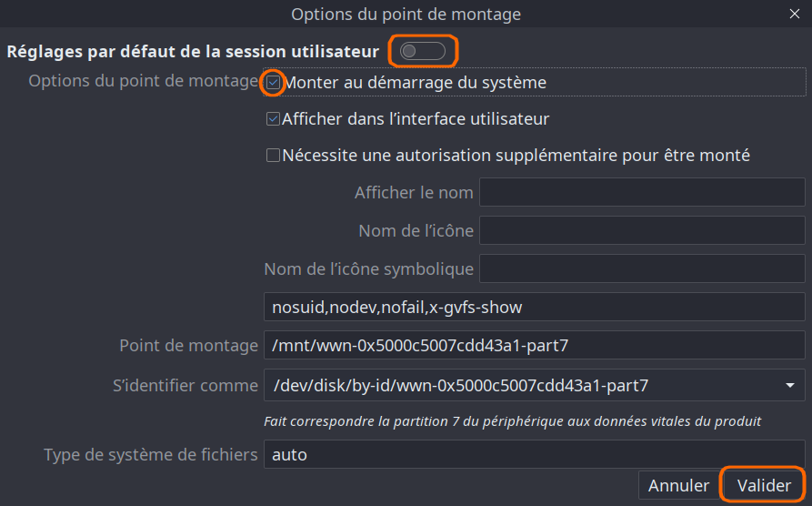Screen dimensions: 812x506
Task: Click the Point de montage path field
Action: tap(534, 346)
